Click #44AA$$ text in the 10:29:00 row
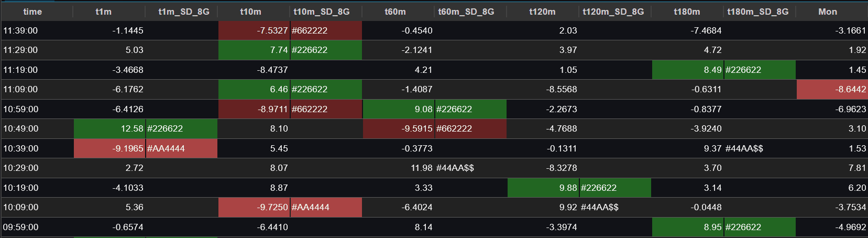Image resolution: width=868 pixels, height=238 pixels. (x=455, y=168)
